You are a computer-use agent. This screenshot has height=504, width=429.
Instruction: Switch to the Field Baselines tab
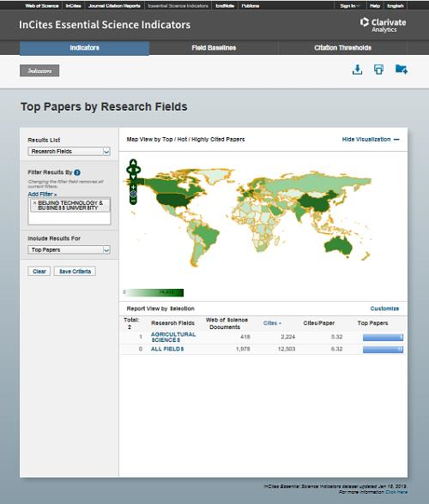coord(214,48)
